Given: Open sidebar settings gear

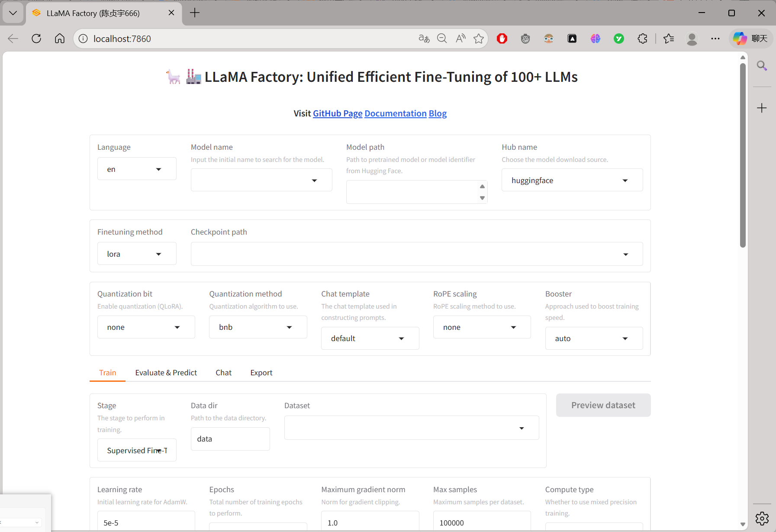Looking at the screenshot, I should 762,518.
